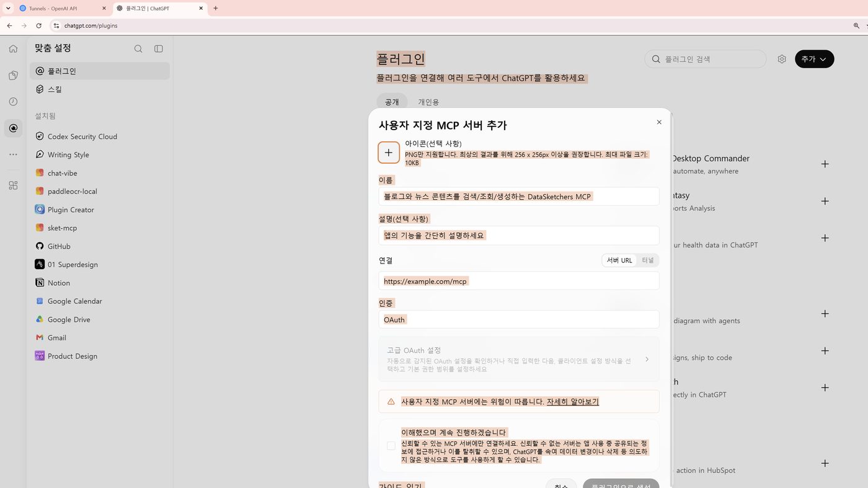Close the 사용자 지정 MCP 서버 추가 dialog
868x488 pixels.
pyautogui.click(x=659, y=122)
